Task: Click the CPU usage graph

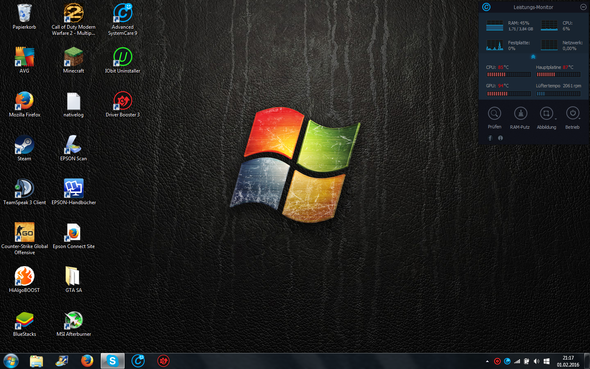Action: coord(549,26)
